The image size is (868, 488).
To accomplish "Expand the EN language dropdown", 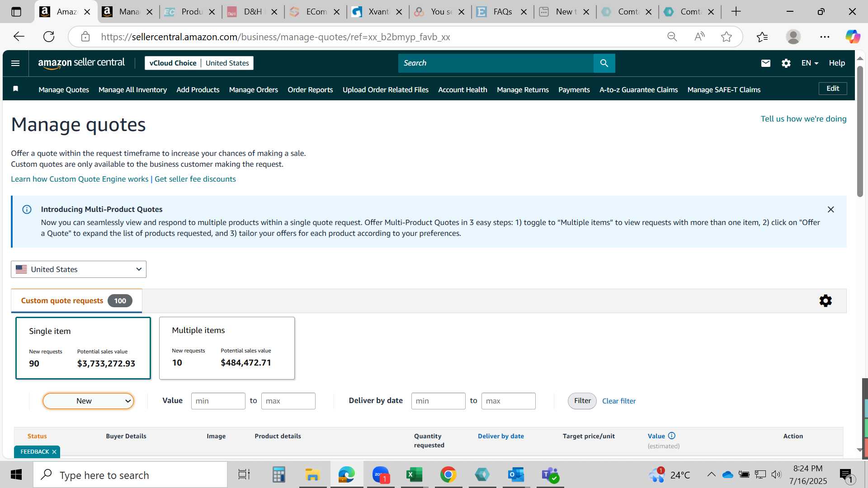I will click(x=810, y=63).
